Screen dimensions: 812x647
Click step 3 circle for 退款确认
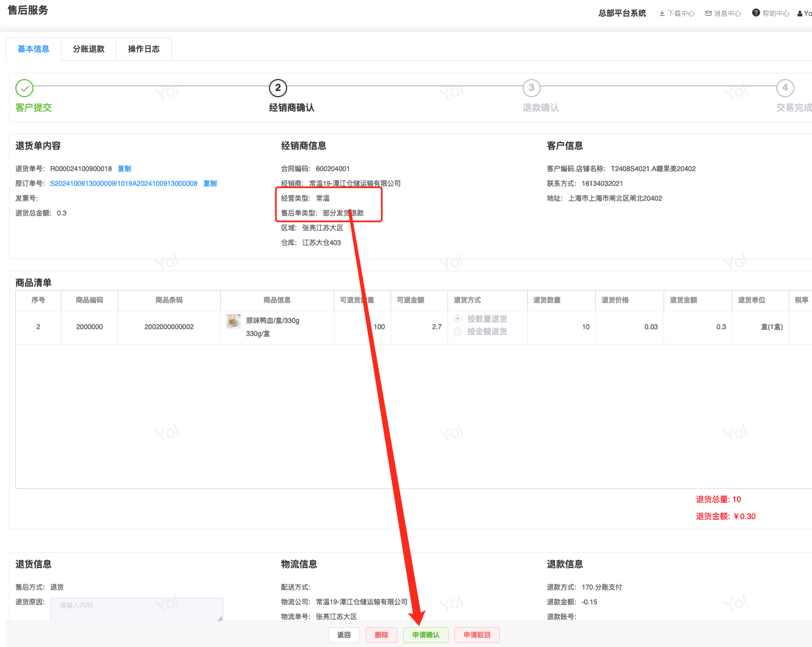click(x=532, y=88)
